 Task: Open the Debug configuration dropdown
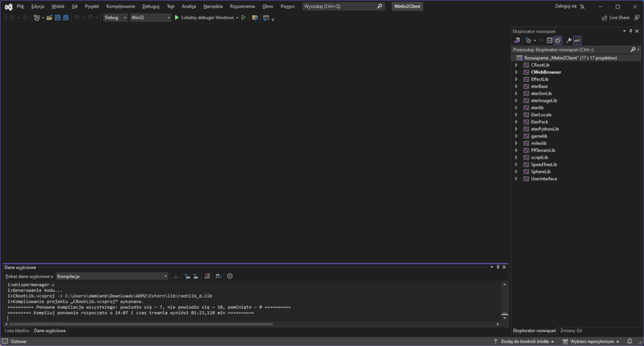(x=115, y=17)
